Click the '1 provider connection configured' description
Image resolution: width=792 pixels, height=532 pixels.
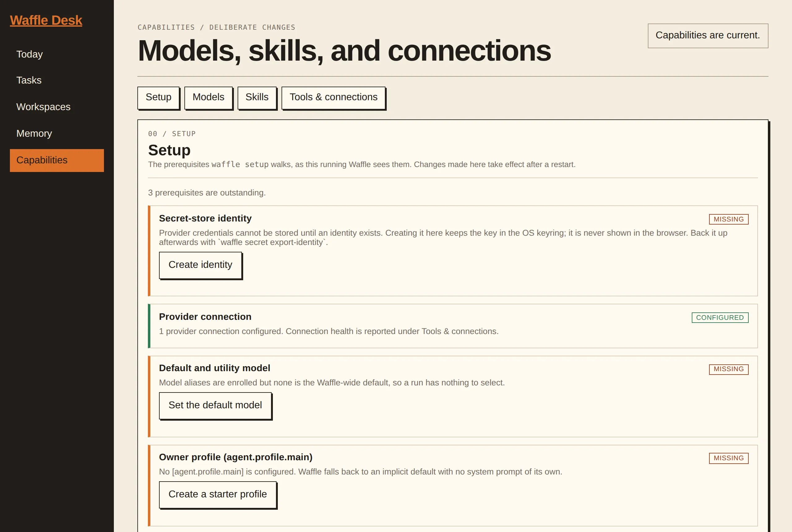pyautogui.click(x=329, y=331)
